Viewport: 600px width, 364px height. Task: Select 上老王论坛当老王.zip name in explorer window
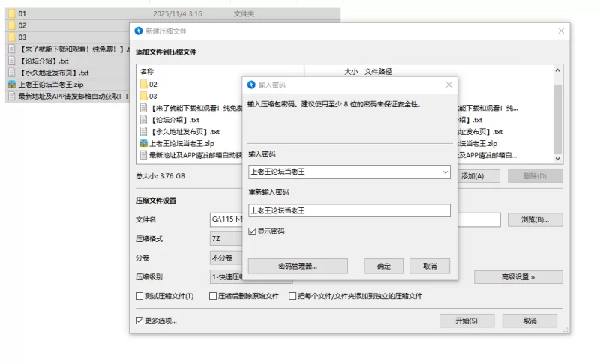click(51, 85)
